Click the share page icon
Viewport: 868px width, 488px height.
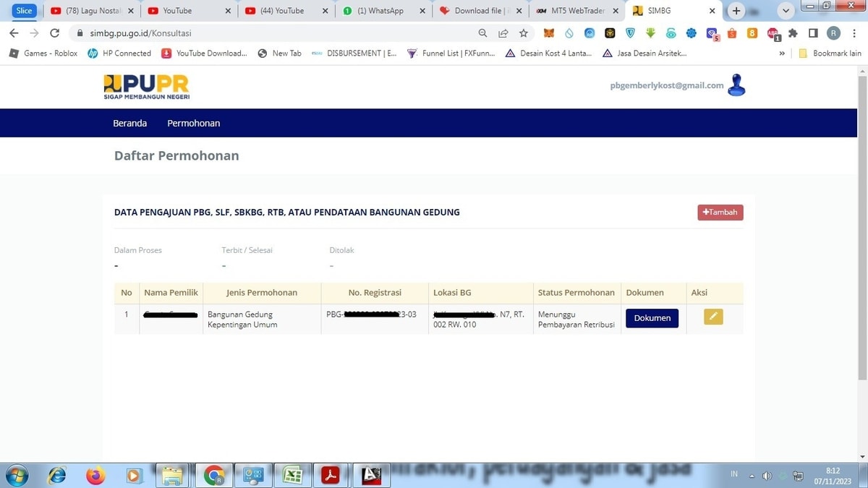pos(503,33)
